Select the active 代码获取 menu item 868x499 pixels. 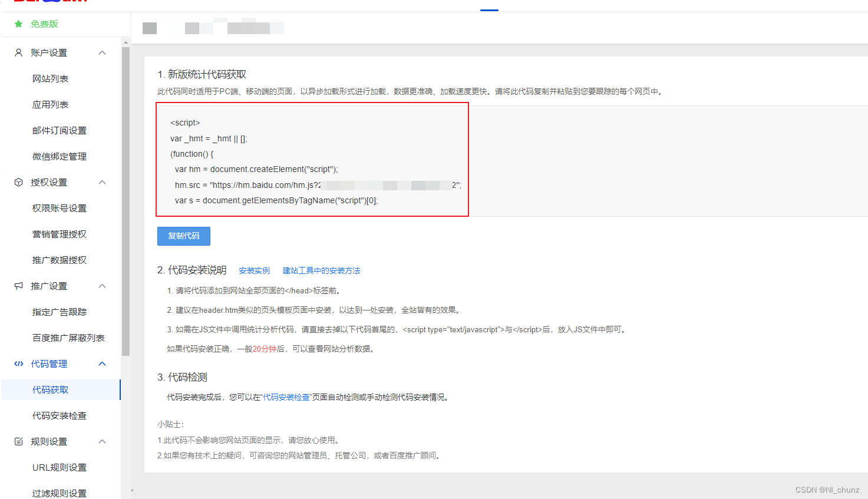[x=61, y=389]
